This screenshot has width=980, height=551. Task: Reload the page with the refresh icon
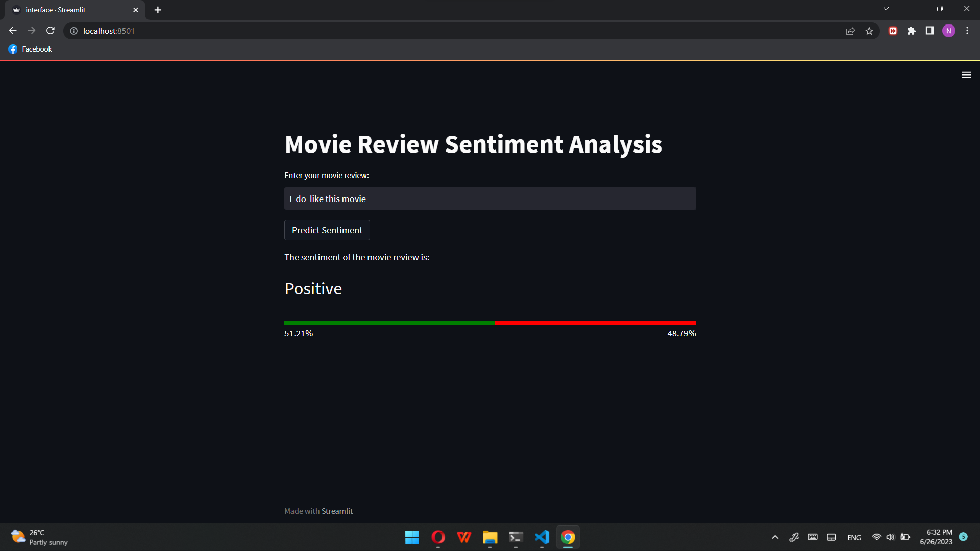coord(50,31)
